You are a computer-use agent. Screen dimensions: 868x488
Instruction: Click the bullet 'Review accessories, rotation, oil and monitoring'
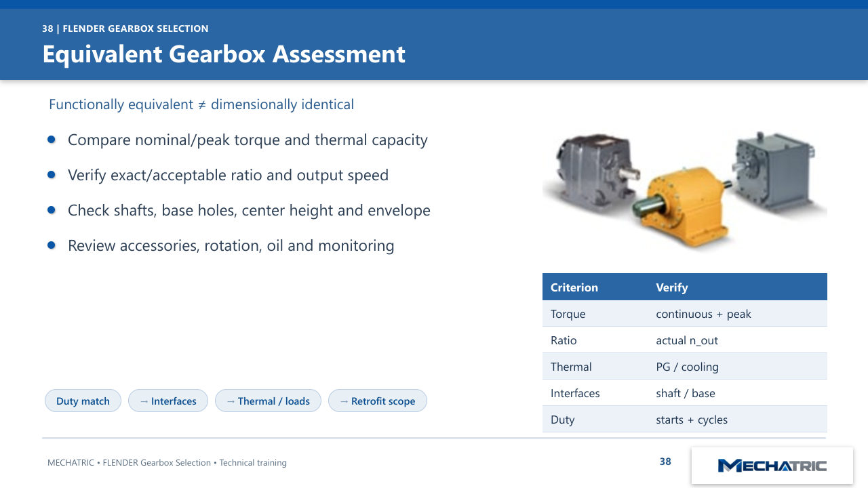click(231, 246)
